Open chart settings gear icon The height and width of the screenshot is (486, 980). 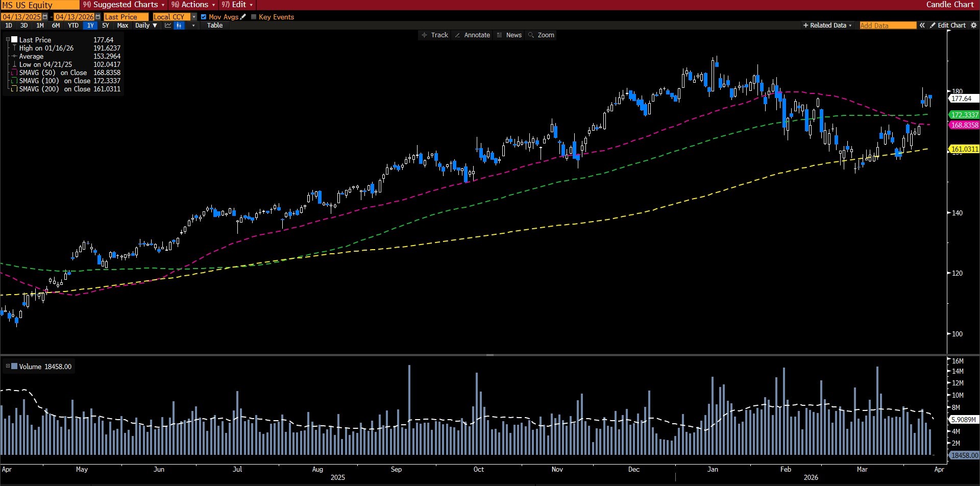tap(973, 26)
